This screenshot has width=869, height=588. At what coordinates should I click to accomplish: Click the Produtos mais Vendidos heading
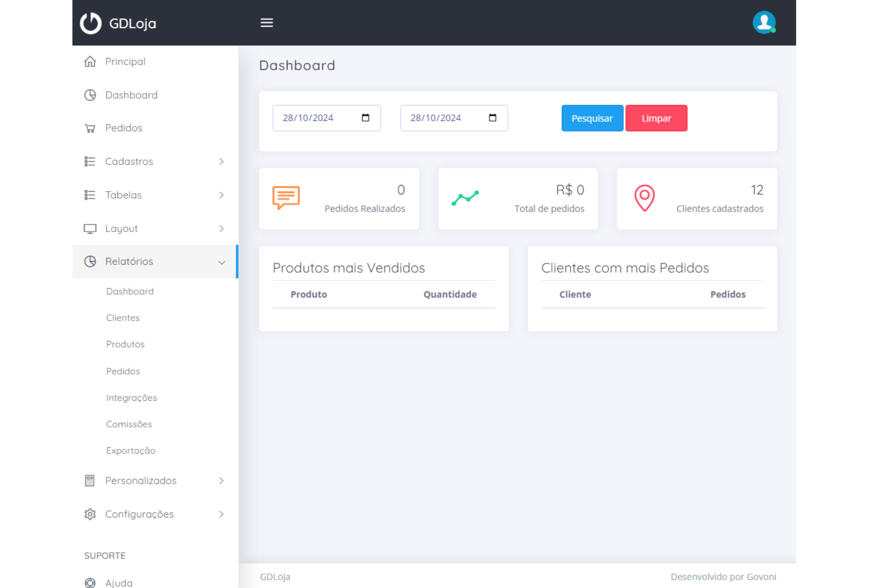click(349, 268)
